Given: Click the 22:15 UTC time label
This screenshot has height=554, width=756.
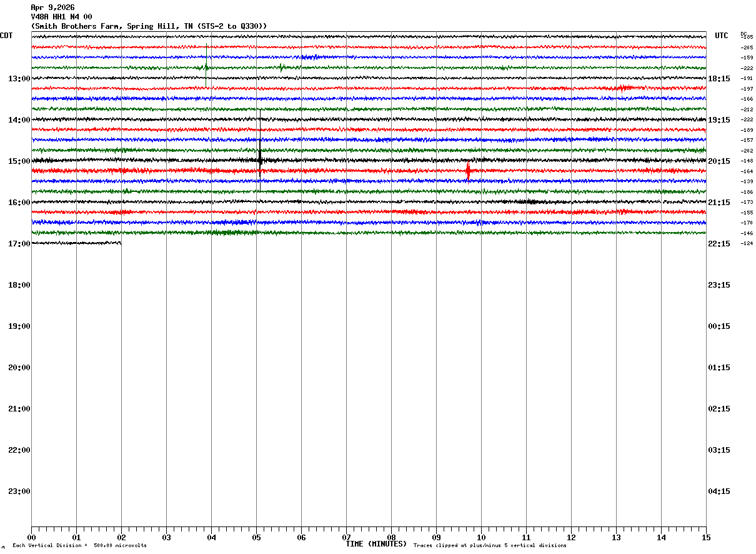Looking at the screenshot, I should point(719,244).
